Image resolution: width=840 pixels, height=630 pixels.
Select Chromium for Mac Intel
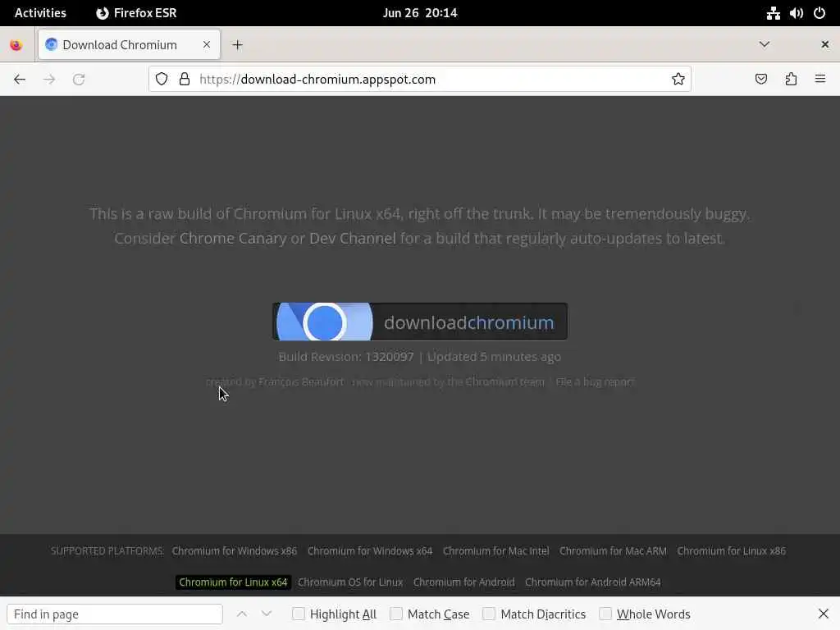tap(496, 551)
